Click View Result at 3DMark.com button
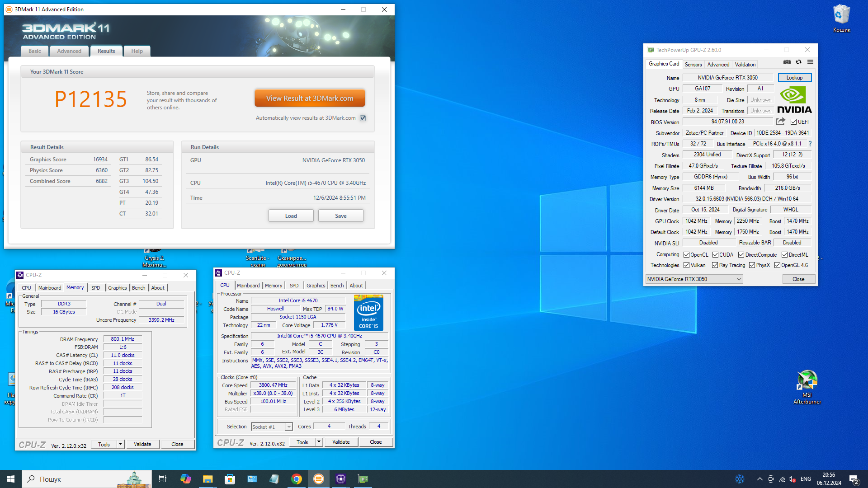Image resolution: width=868 pixels, height=488 pixels. (310, 98)
